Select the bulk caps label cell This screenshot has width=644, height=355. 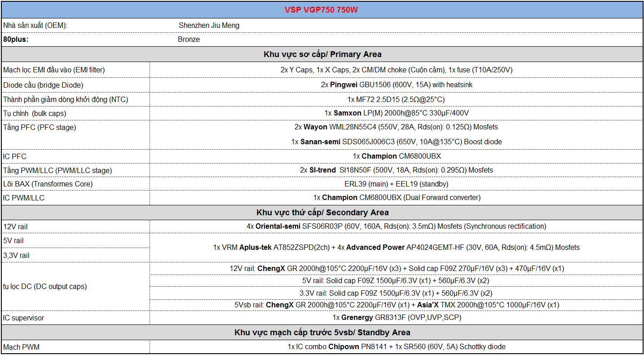pos(75,113)
